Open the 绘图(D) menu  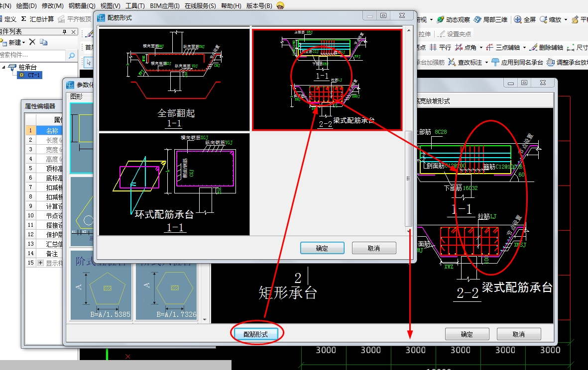click(26, 5)
